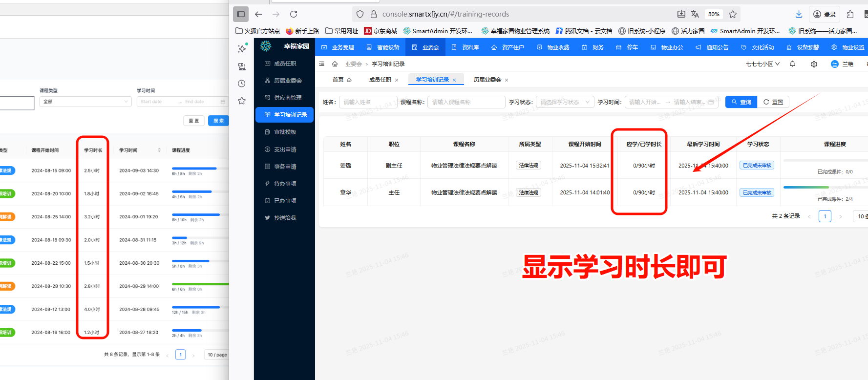Click the home icon in the breadcrumb
This screenshot has height=380, width=868.
point(335,64)
